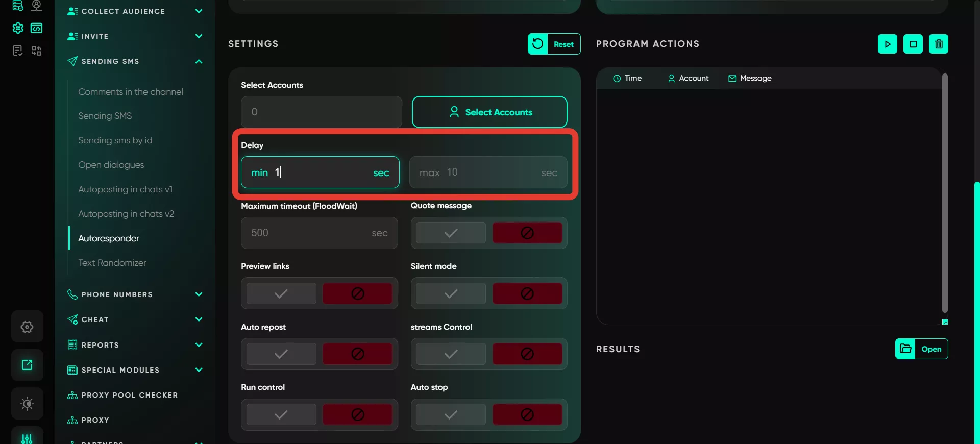
Task: Disable Auto repost with red block button
Action: (358, 354)
